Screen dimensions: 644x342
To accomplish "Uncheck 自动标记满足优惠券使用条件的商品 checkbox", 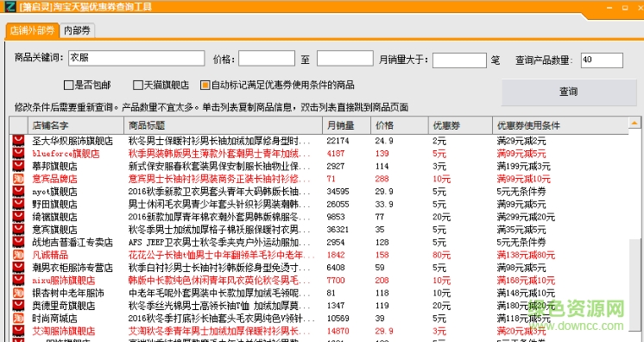I will tap(205, 85).
